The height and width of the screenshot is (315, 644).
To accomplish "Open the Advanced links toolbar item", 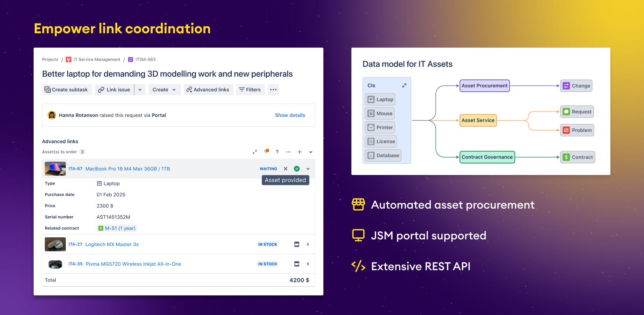I will (208, 90).
